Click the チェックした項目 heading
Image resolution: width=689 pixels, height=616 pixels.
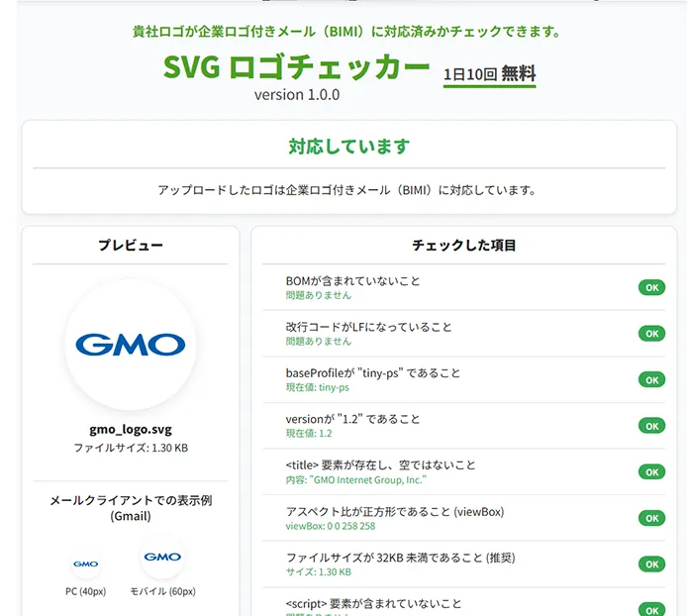point(464,246)
